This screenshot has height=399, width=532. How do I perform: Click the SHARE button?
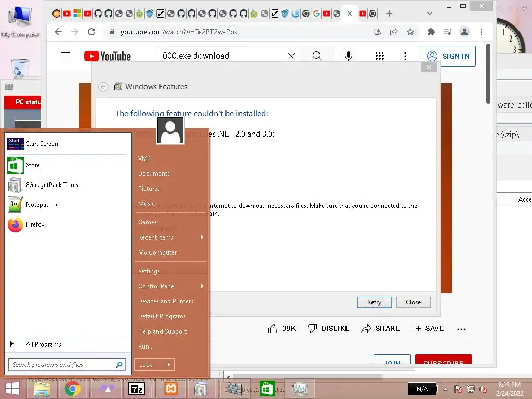[x=380, y=328]
